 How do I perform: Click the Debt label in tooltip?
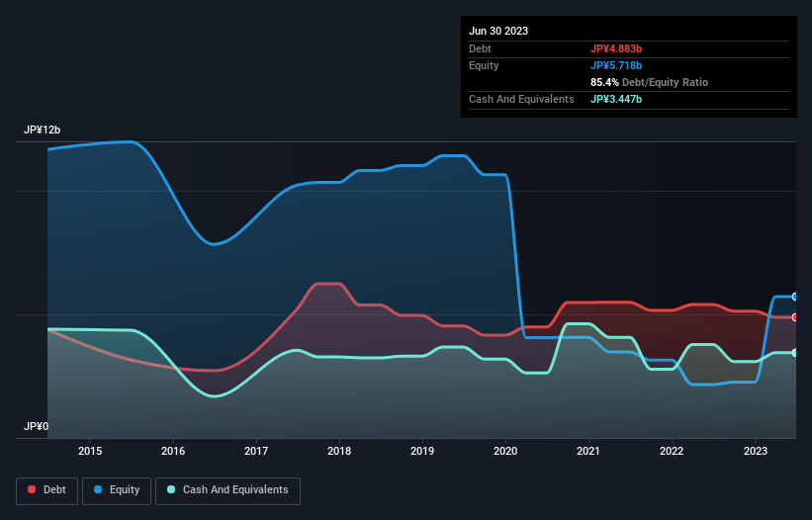click(480, 48)
